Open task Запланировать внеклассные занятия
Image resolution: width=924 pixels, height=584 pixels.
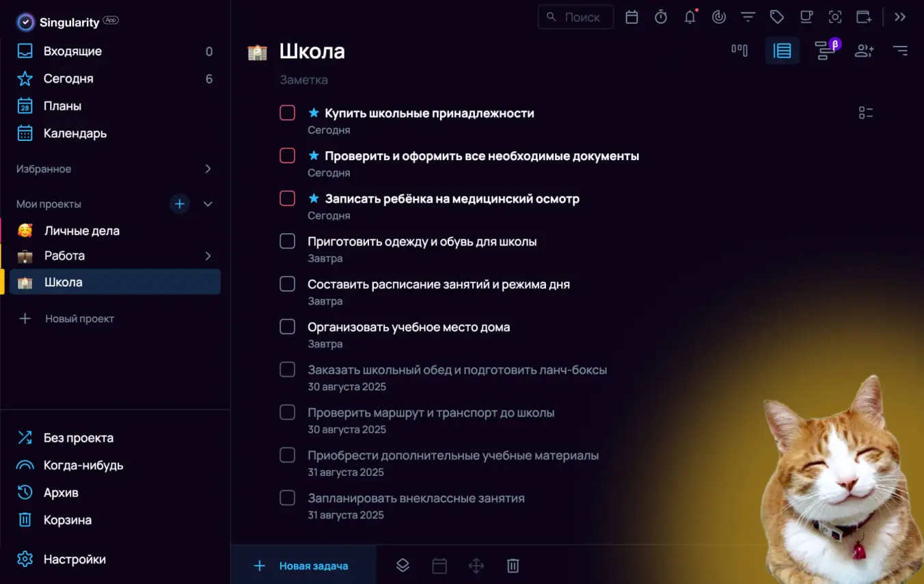click(x=416, y=498)
